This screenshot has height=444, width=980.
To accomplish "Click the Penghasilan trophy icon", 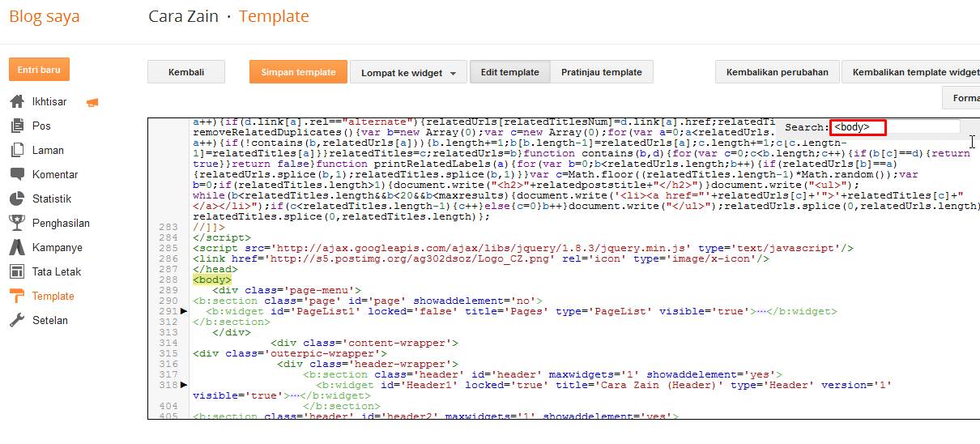I will pyautogui.click(x=16, y=223).
